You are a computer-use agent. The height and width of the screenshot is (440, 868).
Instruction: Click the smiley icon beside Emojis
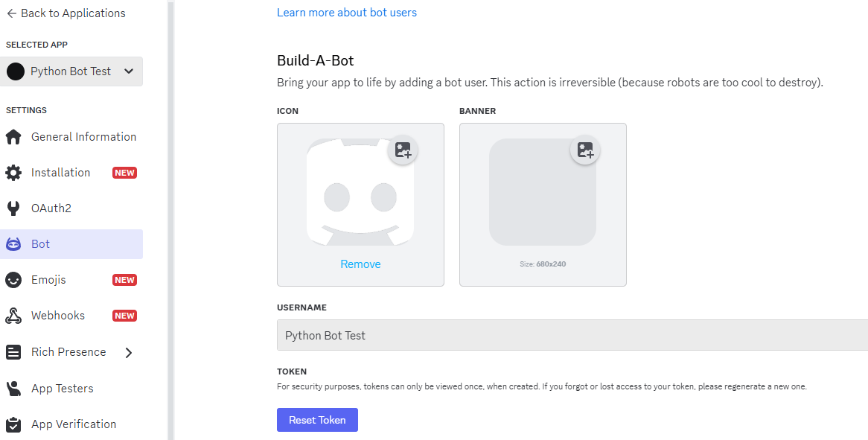tap(13, 280)
